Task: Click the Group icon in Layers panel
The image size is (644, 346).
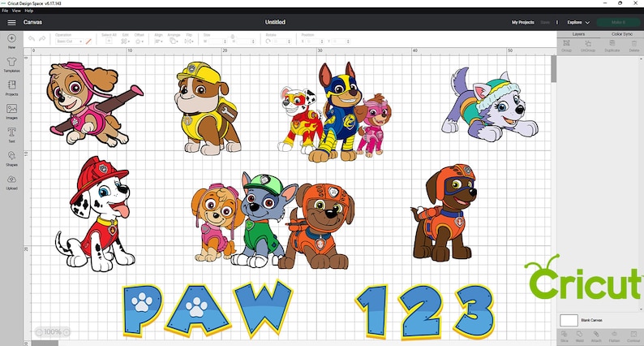Action: (566, 45)
